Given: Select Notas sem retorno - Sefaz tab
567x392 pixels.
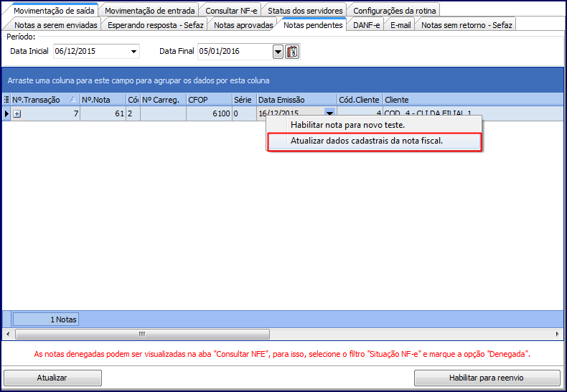Looking at the screenshot, I should tap(467, 25).
